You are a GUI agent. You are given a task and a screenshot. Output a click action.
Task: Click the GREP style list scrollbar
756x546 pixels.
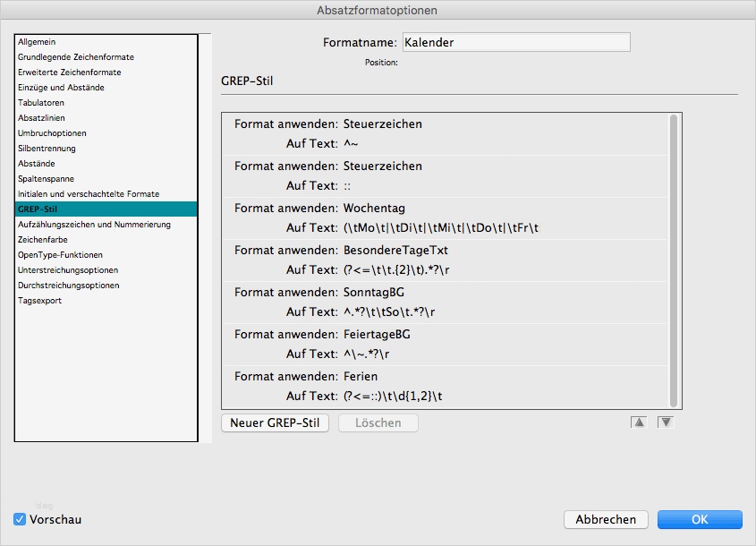coord(674,260)
